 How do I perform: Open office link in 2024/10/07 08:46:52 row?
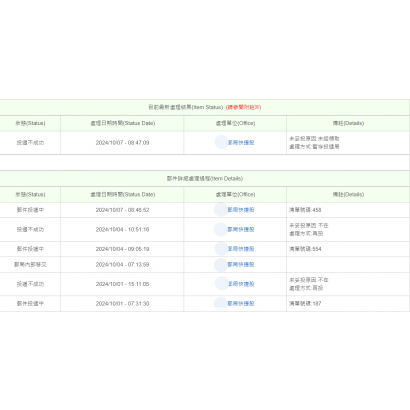241,210
